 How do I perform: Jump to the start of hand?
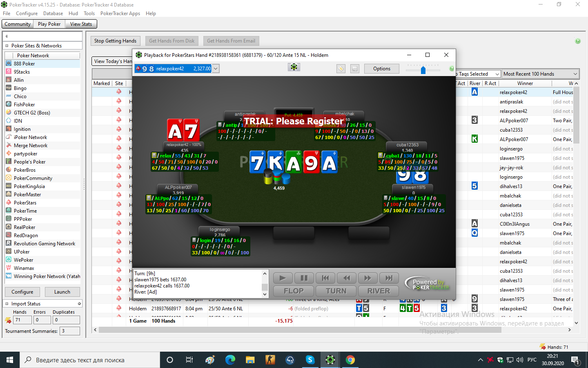coord(325,278)
